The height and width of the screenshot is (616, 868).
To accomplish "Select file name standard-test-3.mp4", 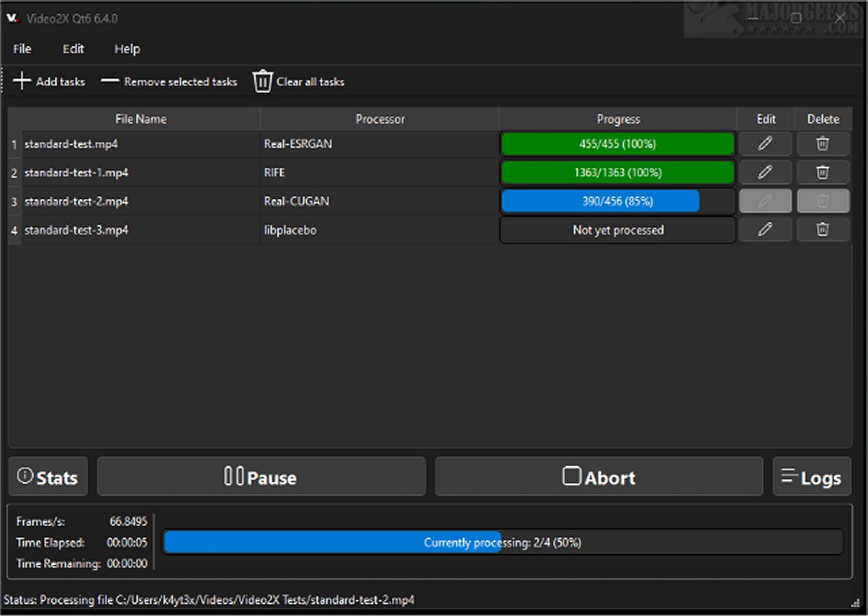I will [76, 231].
